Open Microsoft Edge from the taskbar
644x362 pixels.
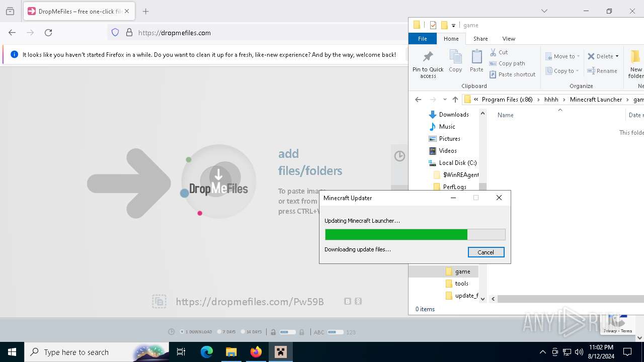(207, 352)
